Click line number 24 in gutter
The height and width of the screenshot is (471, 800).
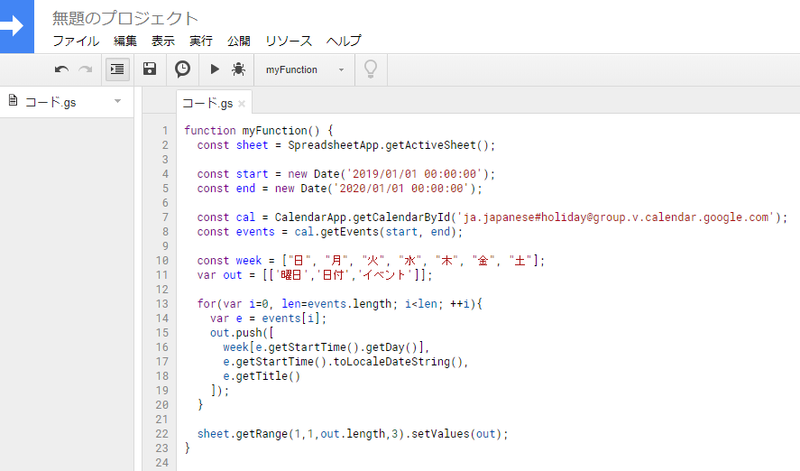pos(162,463)
